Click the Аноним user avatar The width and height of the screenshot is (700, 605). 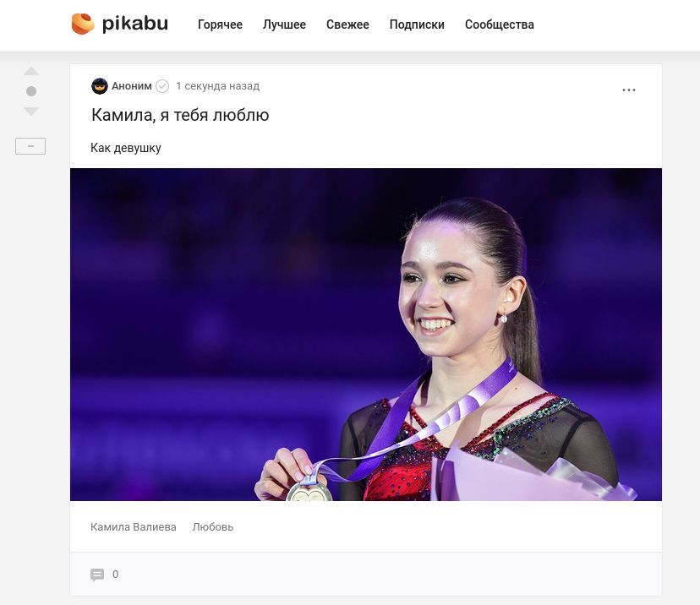point(100,86)
